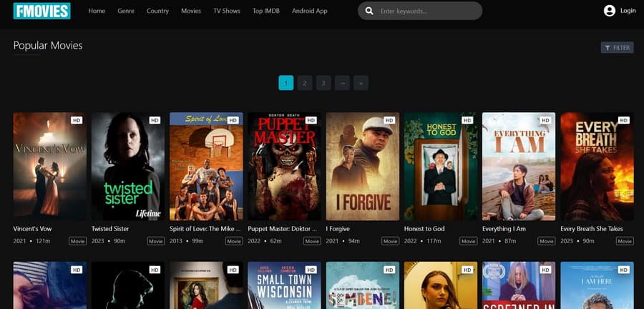Click the user account avatar icon

click(x=610, y=11)
